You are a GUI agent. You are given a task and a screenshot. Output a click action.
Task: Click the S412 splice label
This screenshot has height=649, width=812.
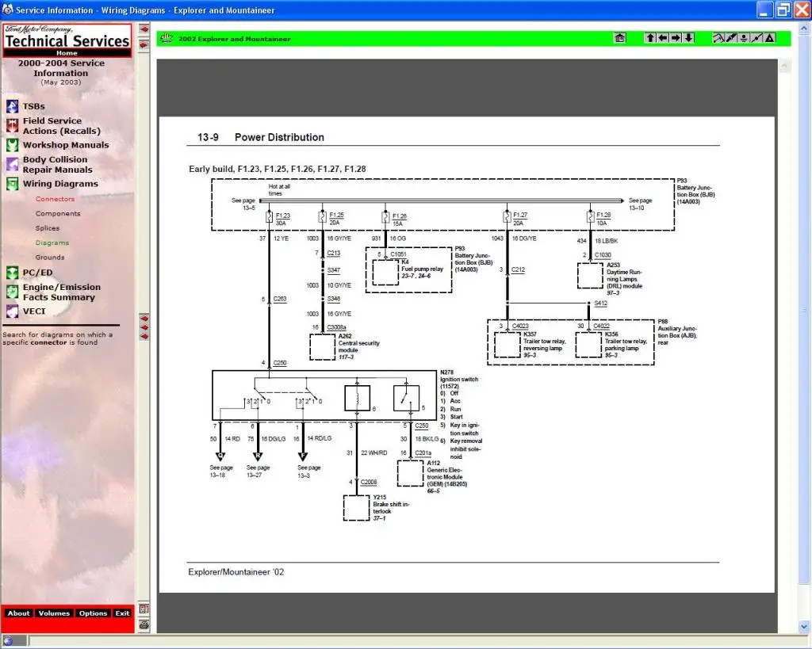[601, 303]
